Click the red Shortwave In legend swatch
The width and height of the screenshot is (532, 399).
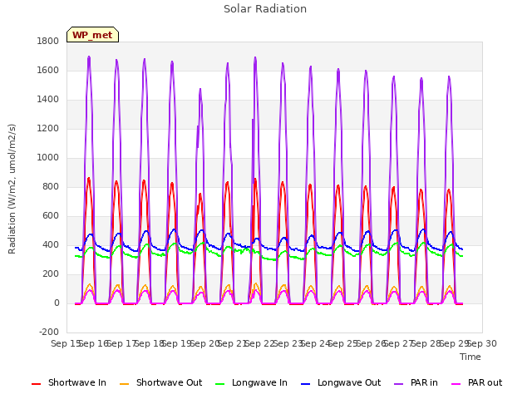pos(37,384)
